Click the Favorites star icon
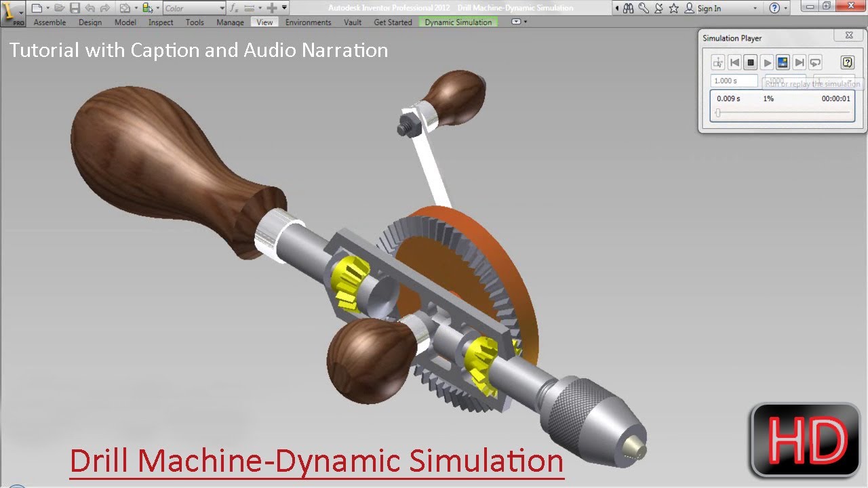This screenshot has width=868, height=488. click(x=673, y=8)
